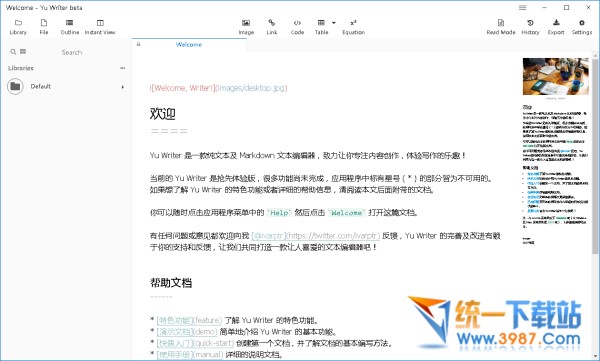Click the File toolbar icon
This screenshot has height=361, width=600.
click(x=44, y=23)
